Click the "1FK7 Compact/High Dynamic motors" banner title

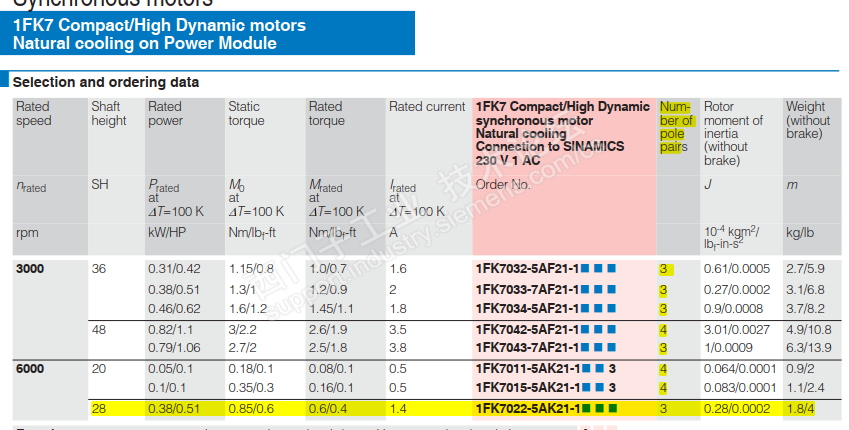pos(159,25)
